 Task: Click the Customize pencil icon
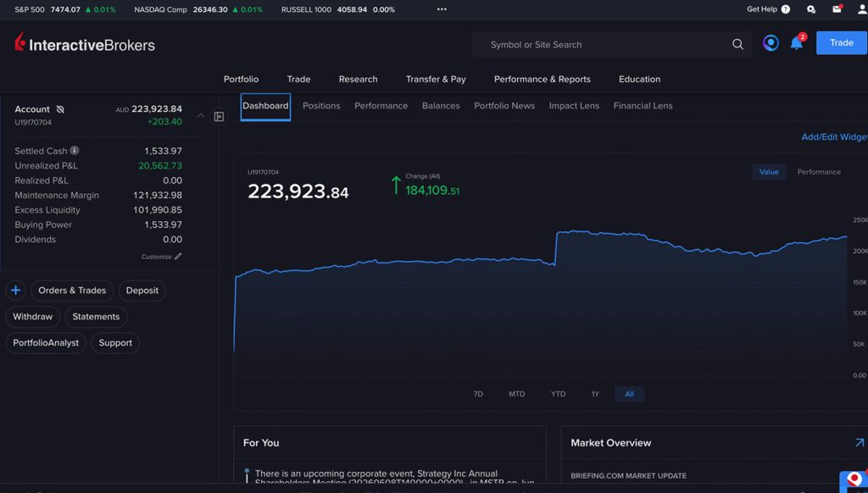pos(178,256)
